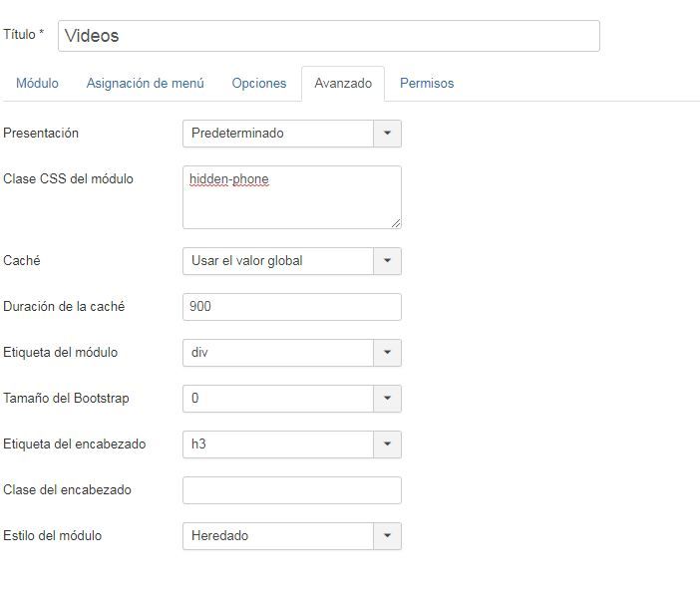The width and height of the screenshot is (700, 590).
Task: Click the Título label
Action: (23, 34)
